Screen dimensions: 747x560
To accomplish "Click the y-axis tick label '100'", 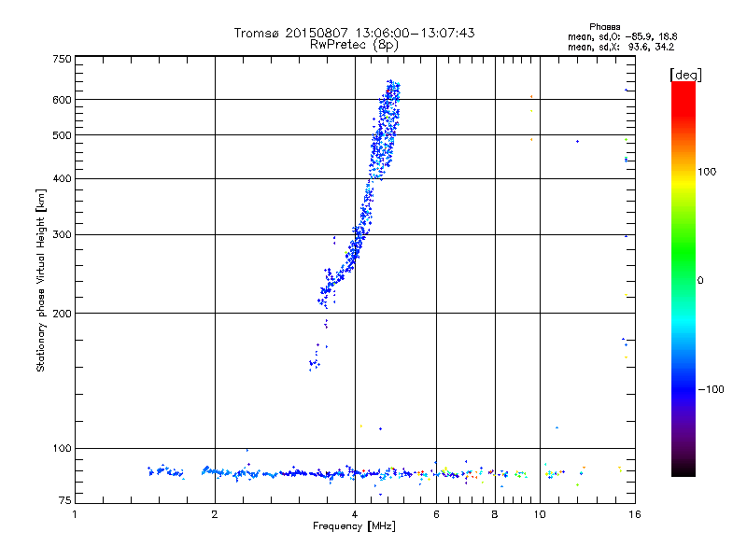I will (x=62, y=449).
